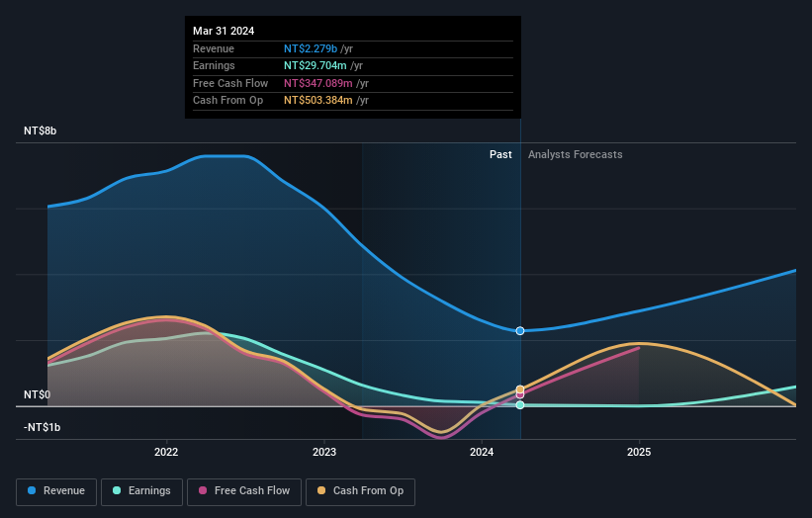Click the Revenue row label in tooltip

coord(214,48)
